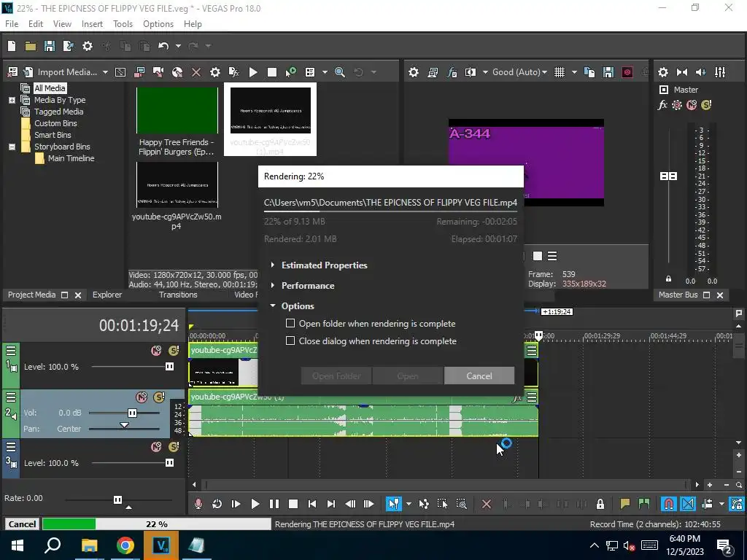Switch to the Explorer tab
Image resolution: width=747 pixels, height=560 pixels.
107,295
